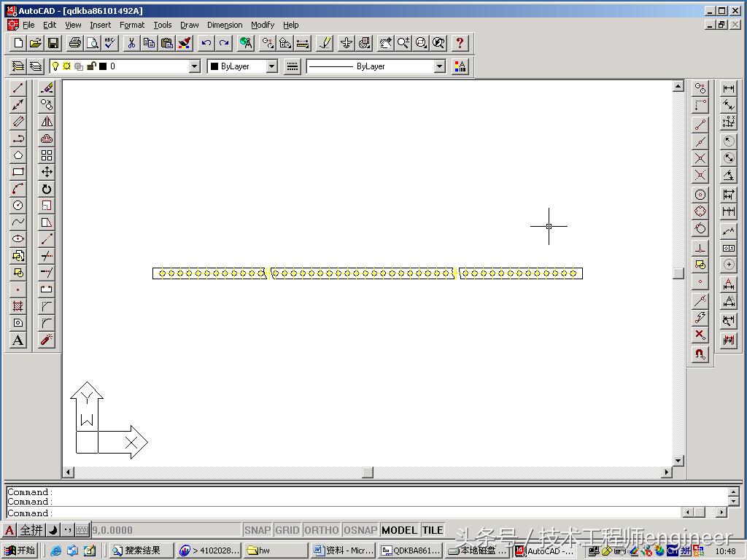Activate the Zoom realtime tool
This screenshot has height=560, width=747.
pyautogui.click(x=403, y=43)
